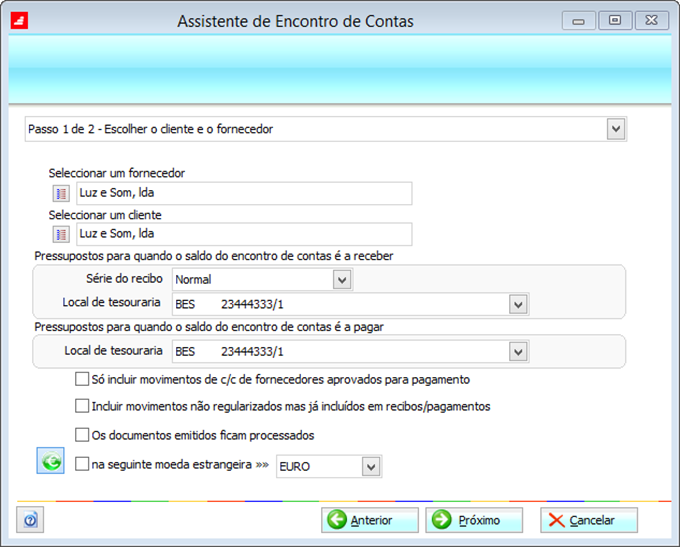This screenshot has height=547, width=680.
Task: Focus the client name input field
Action: (x=244, y=234)
